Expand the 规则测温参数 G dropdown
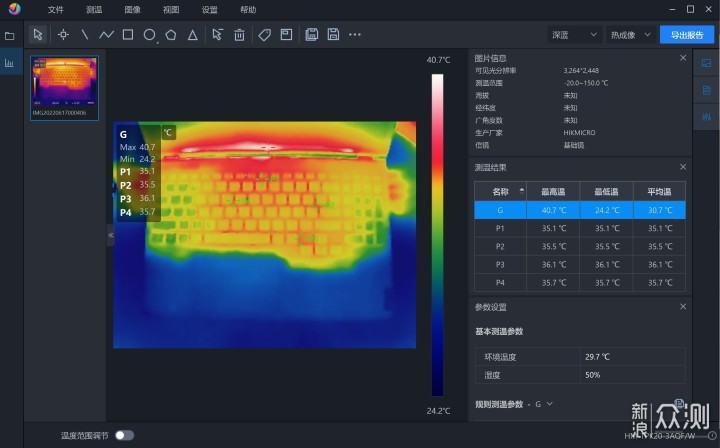The width and height of the screenshot is (720, 448). [543, 404]
